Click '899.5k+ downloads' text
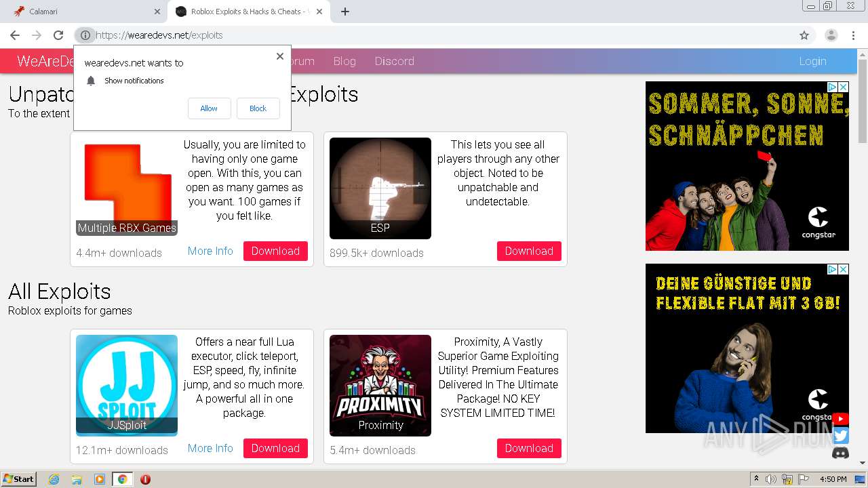Screen dimensions: 868x488 (x=376, y=253)
